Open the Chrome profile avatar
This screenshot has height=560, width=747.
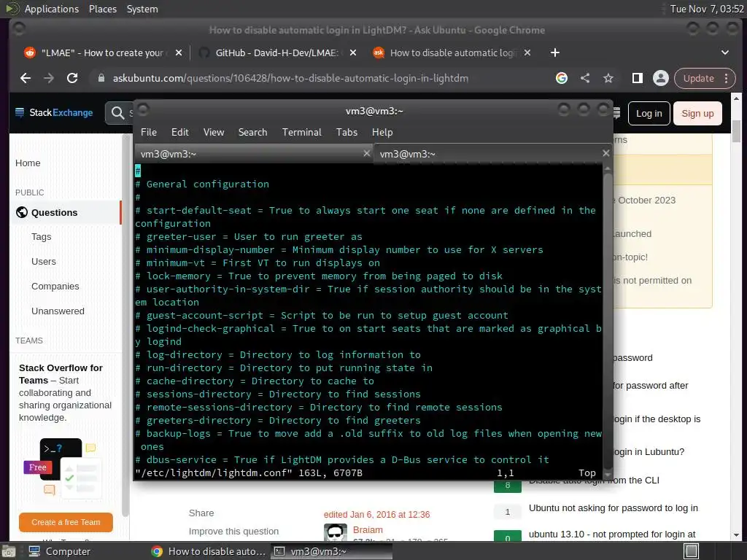pos(661,78)
